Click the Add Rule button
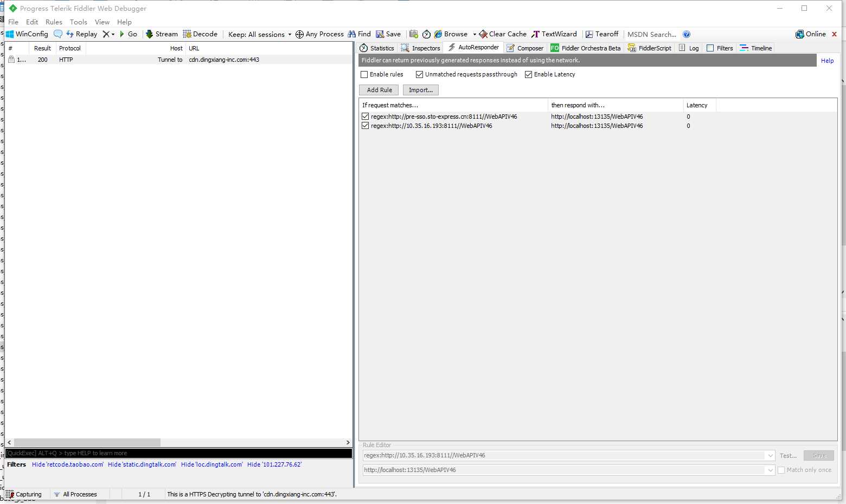 click(x=379, y=90)
